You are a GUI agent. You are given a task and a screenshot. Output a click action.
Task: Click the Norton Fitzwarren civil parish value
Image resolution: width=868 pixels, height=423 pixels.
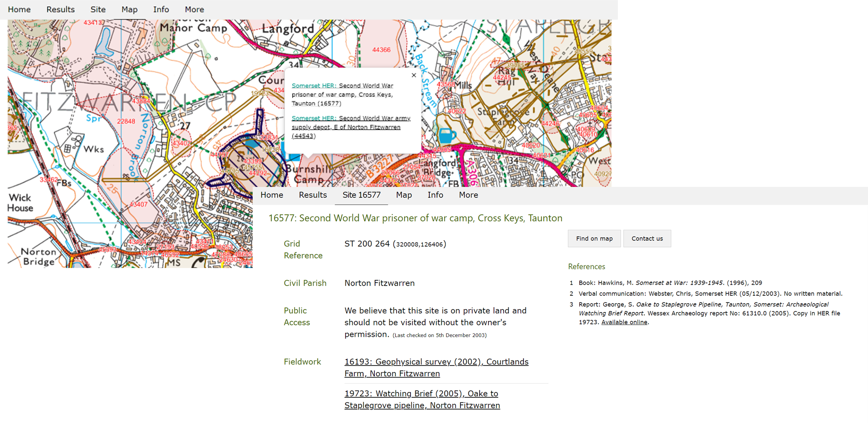tap(379, 283)
